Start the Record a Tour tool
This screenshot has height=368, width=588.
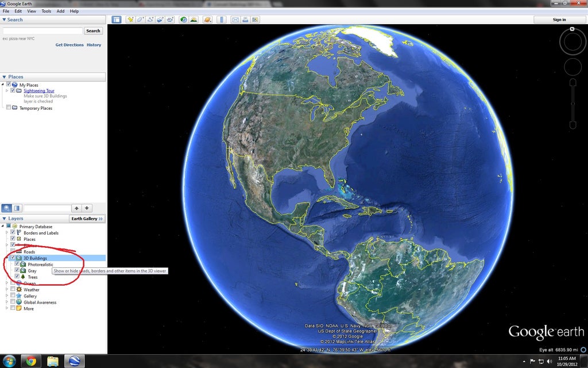point(170,20)
